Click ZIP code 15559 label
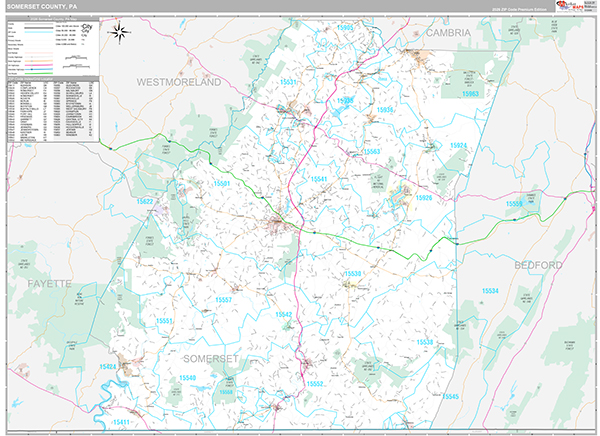600x436 pixels. pyautogui.click(x=514, y=204)
